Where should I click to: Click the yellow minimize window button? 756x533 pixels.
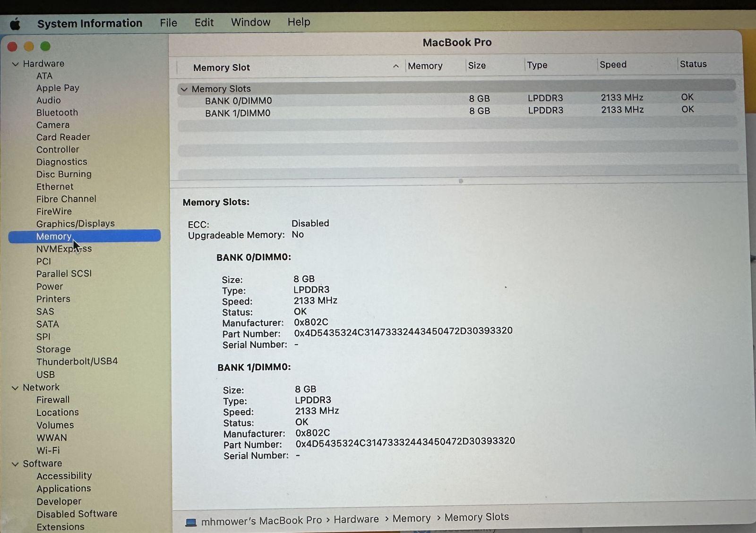click(29, 46)
